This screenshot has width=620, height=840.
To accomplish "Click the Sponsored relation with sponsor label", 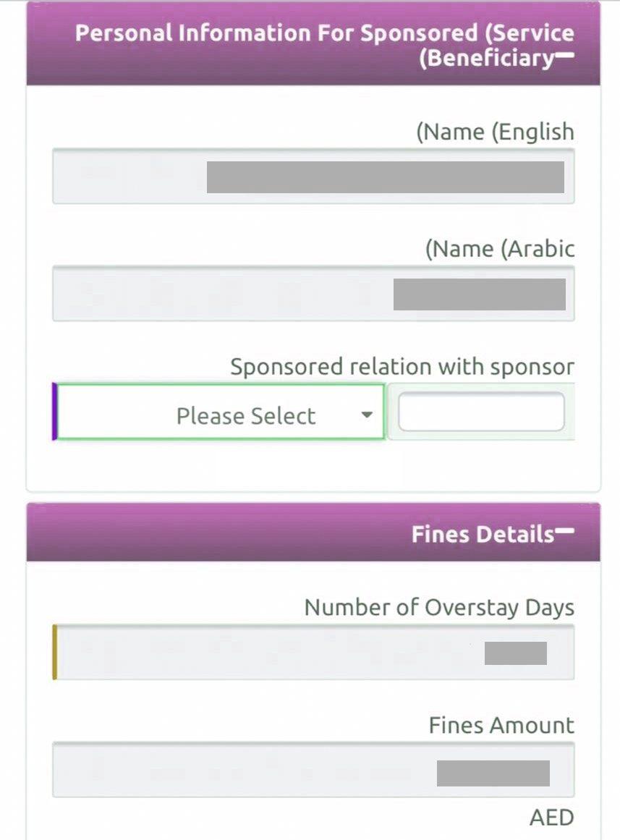I will 402,367.
